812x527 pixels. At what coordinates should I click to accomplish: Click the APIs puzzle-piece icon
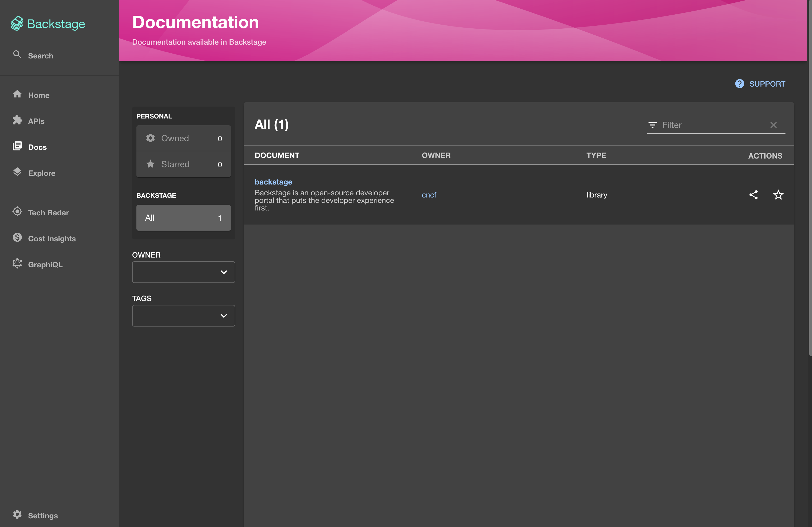(17, 120)
